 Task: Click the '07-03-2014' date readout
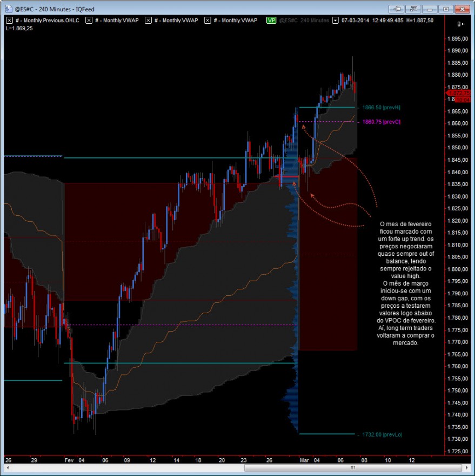click(x=355, y=21)
